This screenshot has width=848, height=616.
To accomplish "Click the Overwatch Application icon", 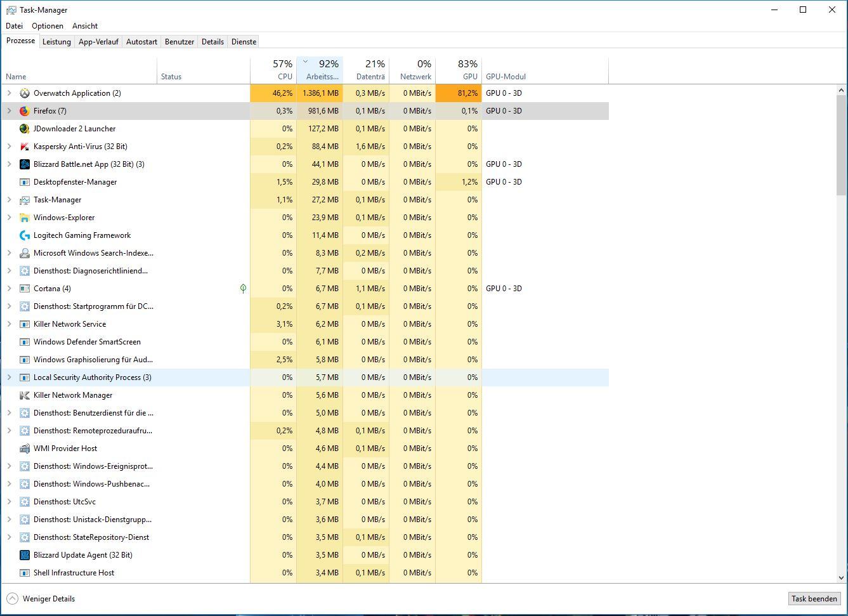I will tap(24, 93).
